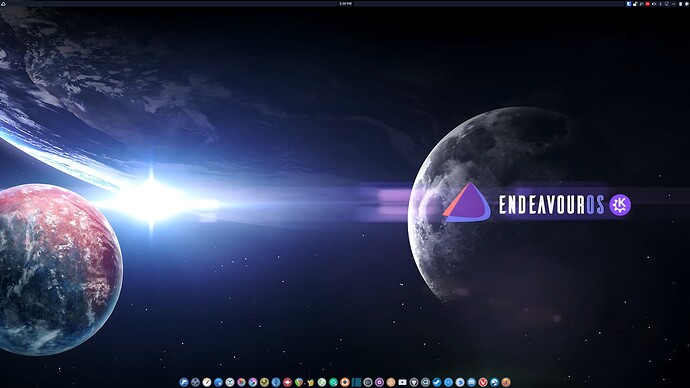The width and height of the screenshot is (690, 388).
Task: Open the volume control in tray
Action: [x=654, y=4]
